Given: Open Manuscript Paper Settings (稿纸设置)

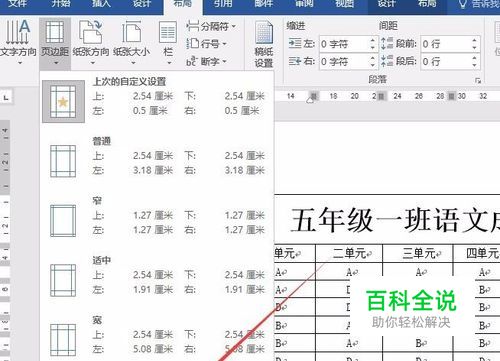Looking at the screenshot, I should pos(264,43).
